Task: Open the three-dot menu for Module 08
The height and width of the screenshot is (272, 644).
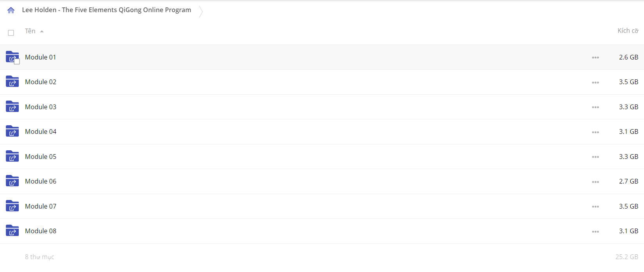Action: [595, 232]
